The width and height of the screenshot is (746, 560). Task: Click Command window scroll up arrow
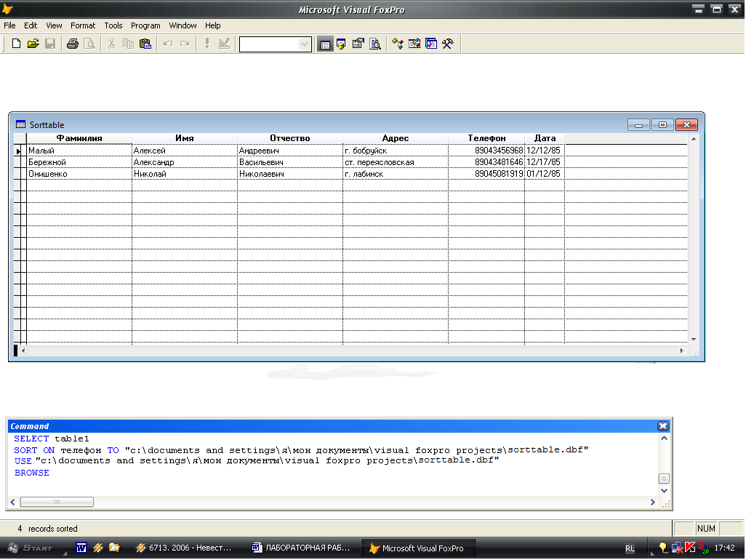coord(664,438)
